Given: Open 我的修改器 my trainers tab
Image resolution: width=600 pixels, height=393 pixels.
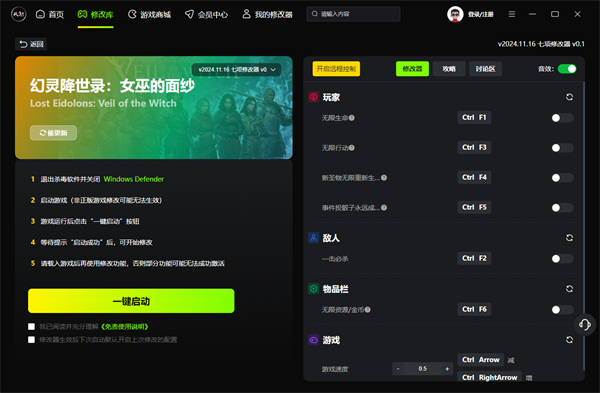Looking at the screenshot, I should click(x=267, y=15).
